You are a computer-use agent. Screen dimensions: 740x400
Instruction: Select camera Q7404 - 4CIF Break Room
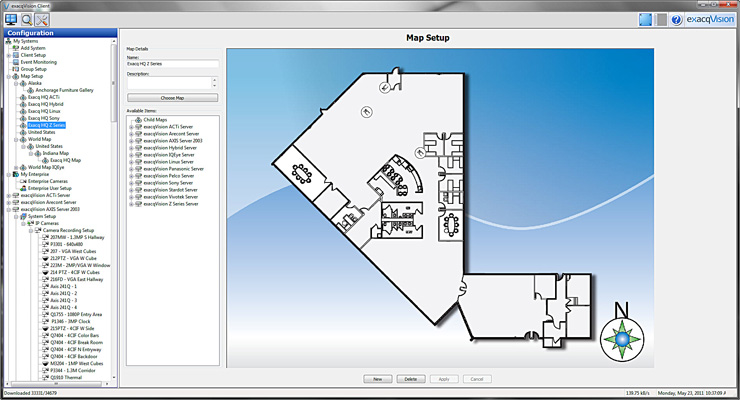pyautogui.click(x=76, y=342)
